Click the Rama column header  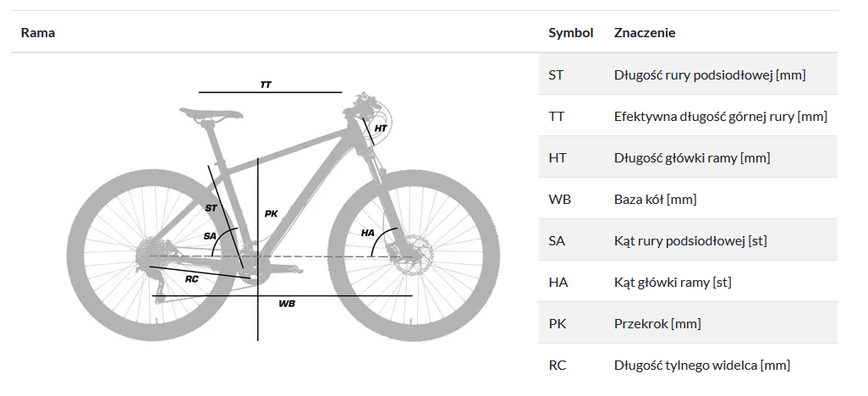point(37,33)
